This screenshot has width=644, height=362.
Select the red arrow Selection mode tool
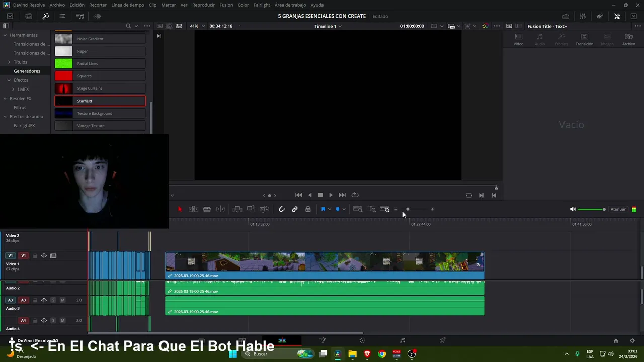click(180, 209)
